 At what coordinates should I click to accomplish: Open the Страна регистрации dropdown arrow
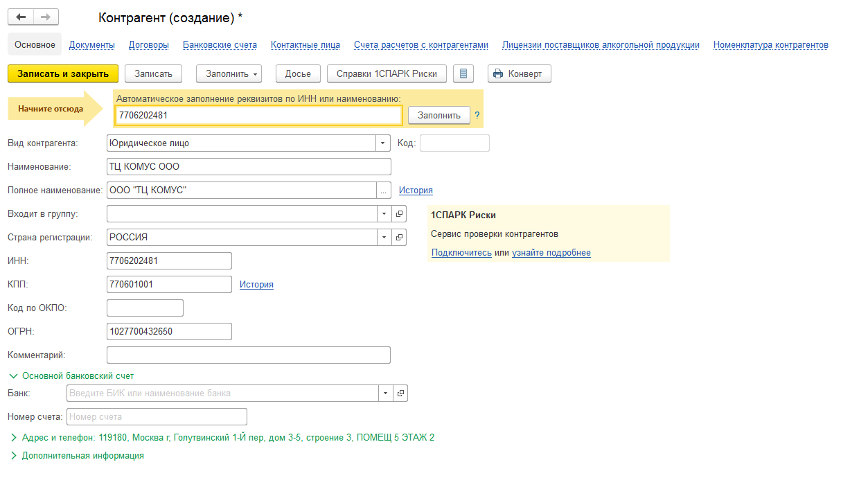click(384, 238)
